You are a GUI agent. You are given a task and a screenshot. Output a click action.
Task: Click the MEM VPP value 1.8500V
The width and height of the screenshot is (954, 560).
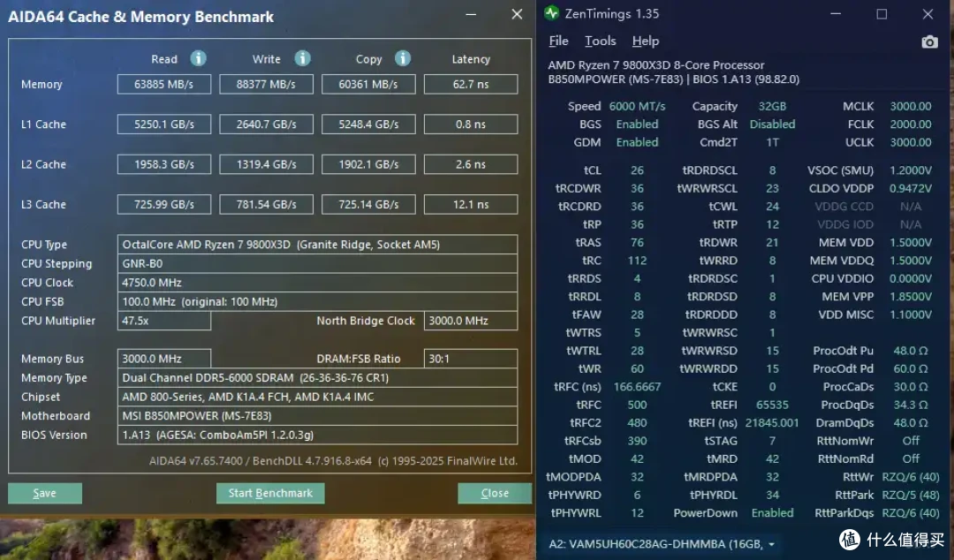pos(910,297)
